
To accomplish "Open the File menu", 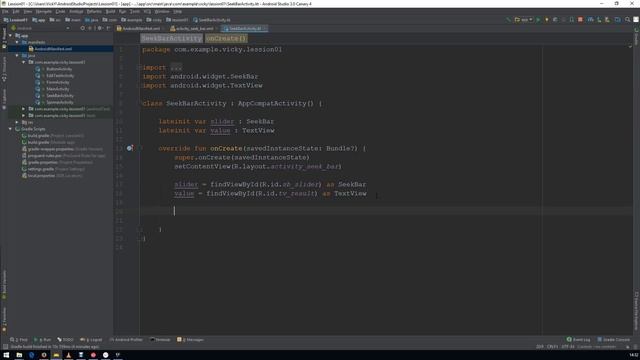I will [5, 11].
